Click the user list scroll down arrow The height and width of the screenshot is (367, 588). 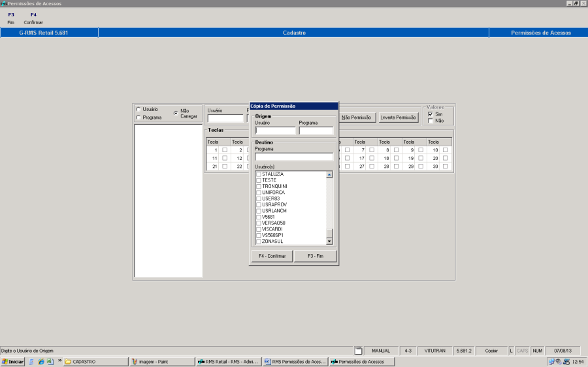point(329,242)
